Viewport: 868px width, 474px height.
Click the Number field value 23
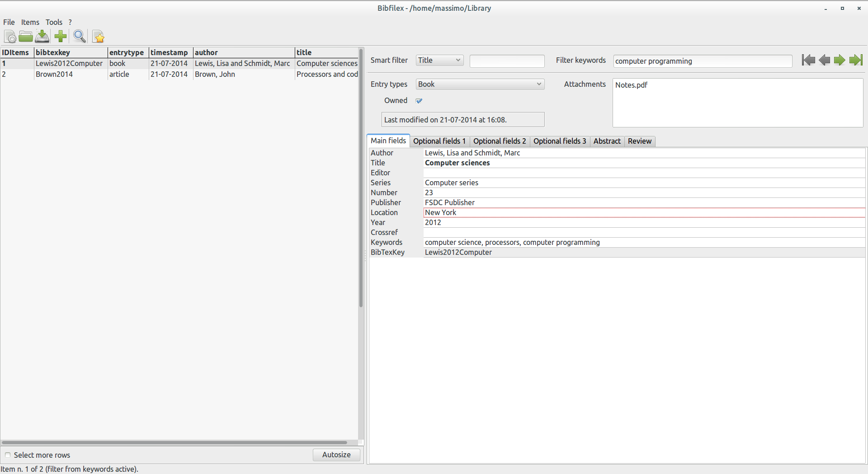tap(644, 192)
